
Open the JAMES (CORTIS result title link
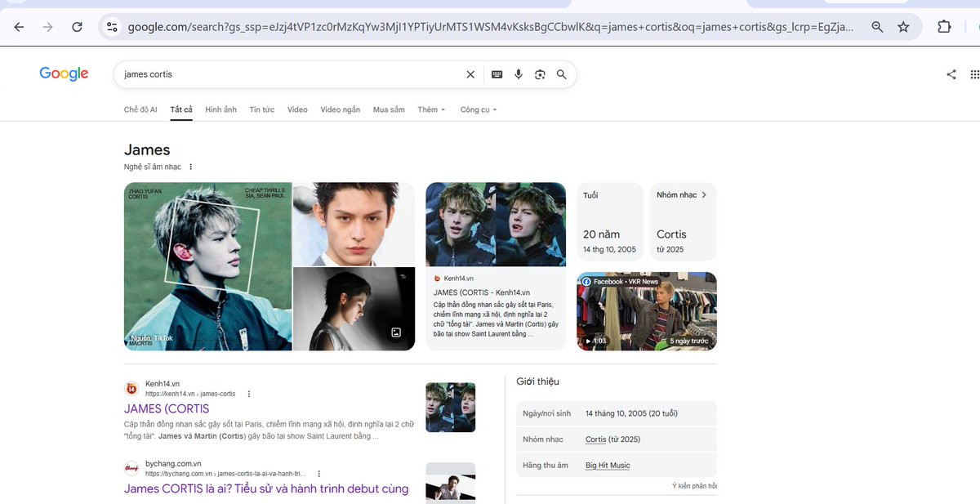[x=167, y=408]
